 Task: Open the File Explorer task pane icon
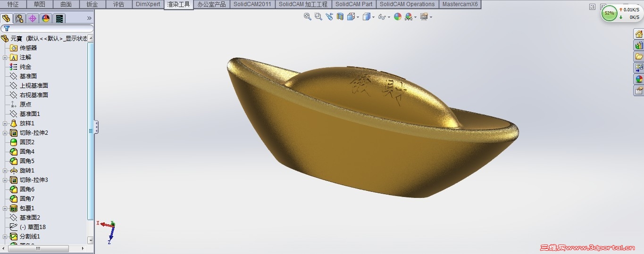coord(639,57)
